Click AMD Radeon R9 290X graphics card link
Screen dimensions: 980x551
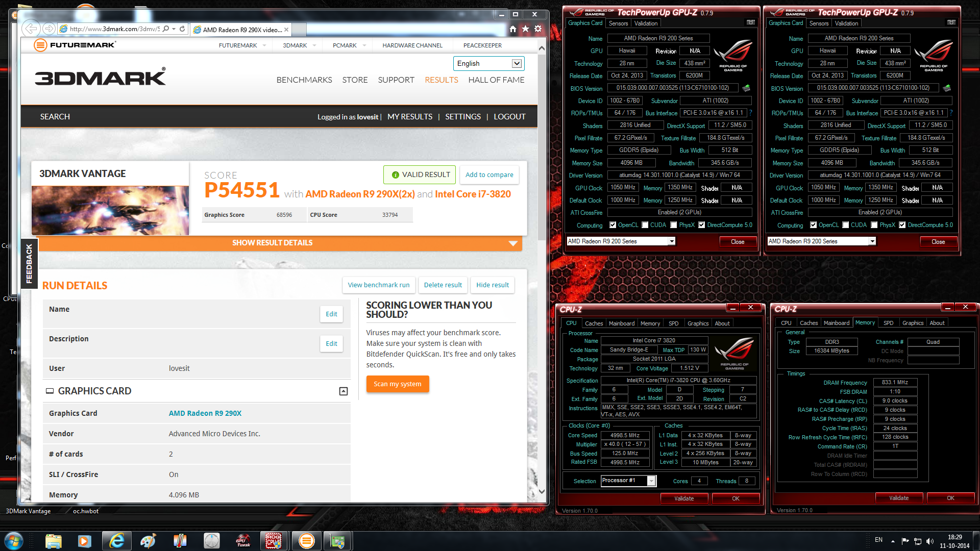205,413
